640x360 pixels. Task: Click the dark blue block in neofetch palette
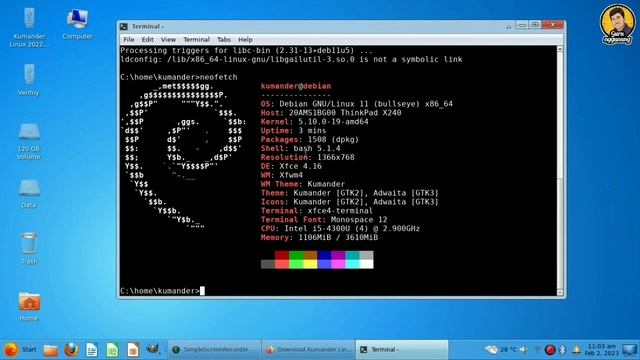click(x=324, y=256)
